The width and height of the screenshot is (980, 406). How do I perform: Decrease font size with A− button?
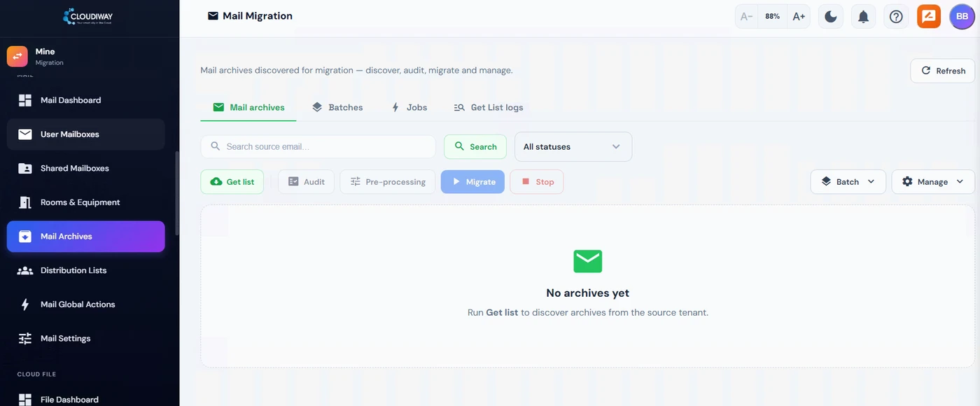point(747,16)
